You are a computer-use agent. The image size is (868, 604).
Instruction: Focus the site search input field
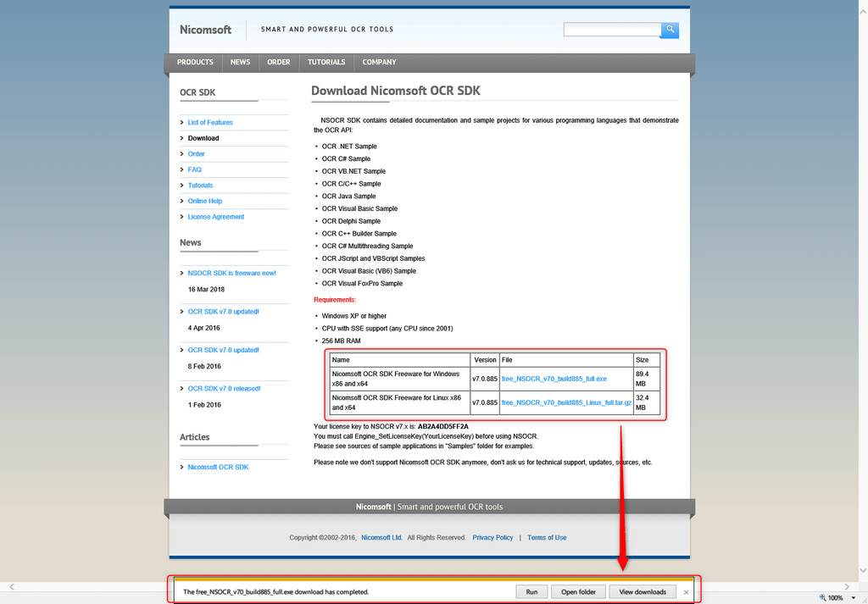(x=611, y=30)
